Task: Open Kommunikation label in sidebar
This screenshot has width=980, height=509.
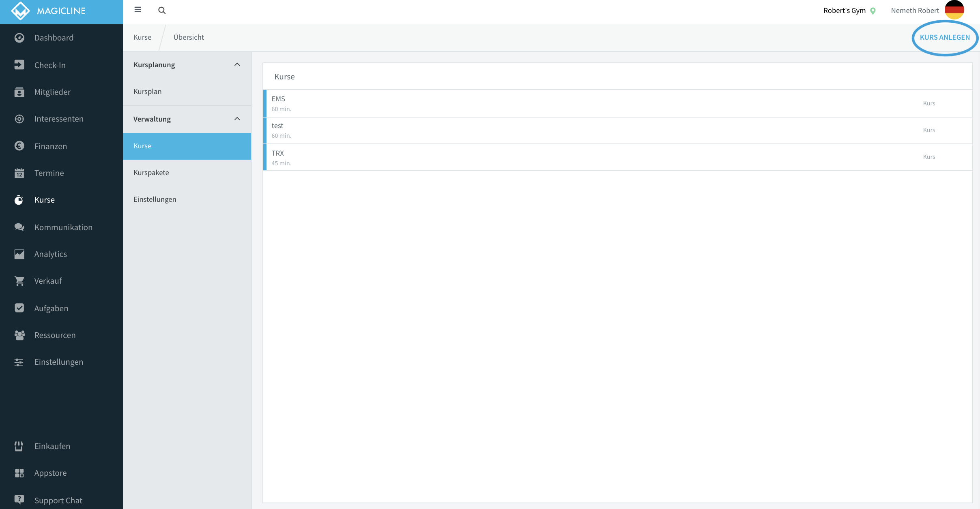Action: 63,227
